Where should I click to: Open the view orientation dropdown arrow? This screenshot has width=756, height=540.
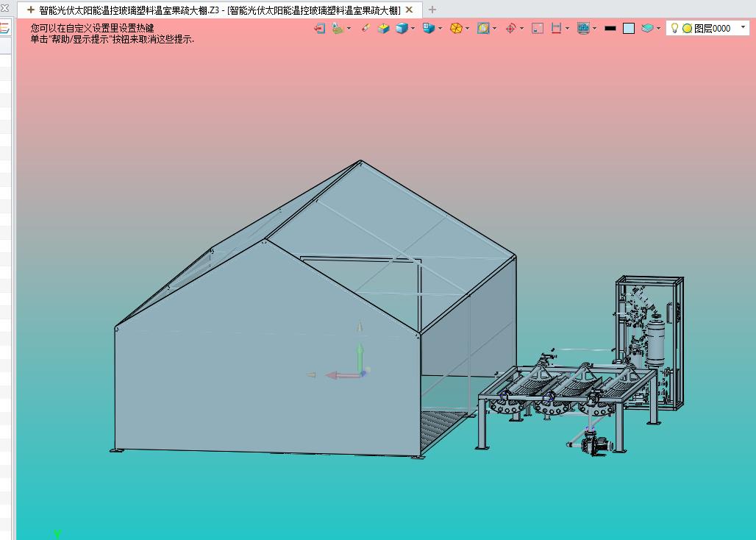click(441, 29)
